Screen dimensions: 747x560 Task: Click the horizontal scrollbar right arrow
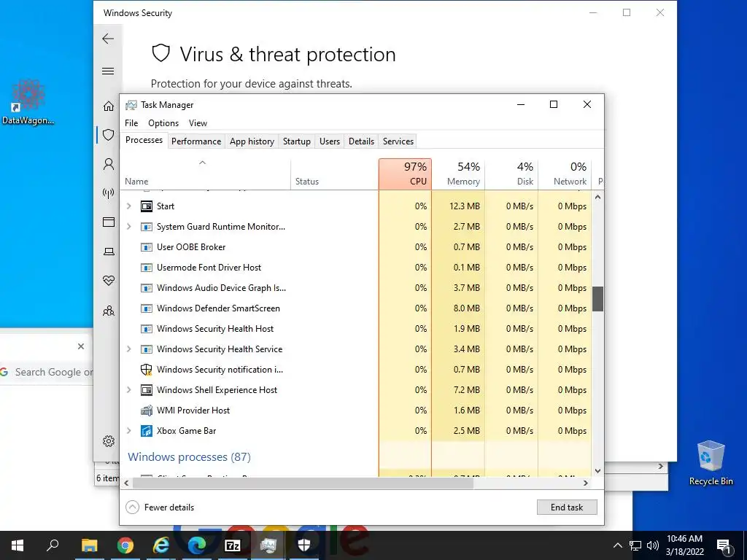[586, 483]
